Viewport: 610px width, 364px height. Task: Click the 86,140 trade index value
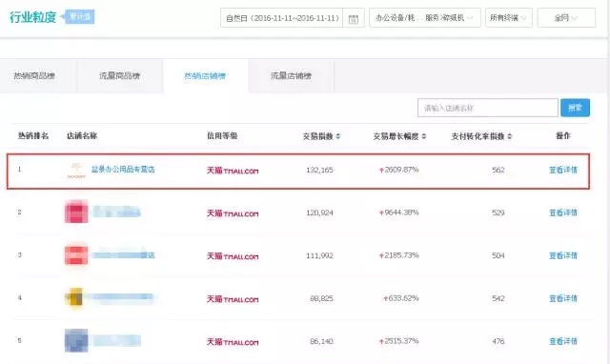[x=321, y=341]
